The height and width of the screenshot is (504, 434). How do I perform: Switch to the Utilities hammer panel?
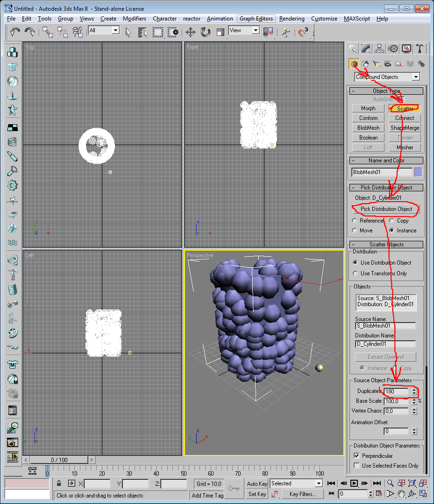coord(420,49)
